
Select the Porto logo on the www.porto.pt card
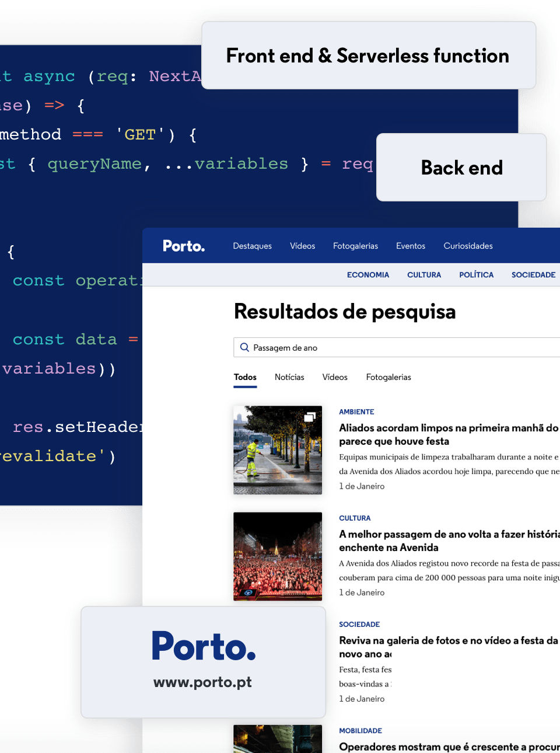(203, 645)
